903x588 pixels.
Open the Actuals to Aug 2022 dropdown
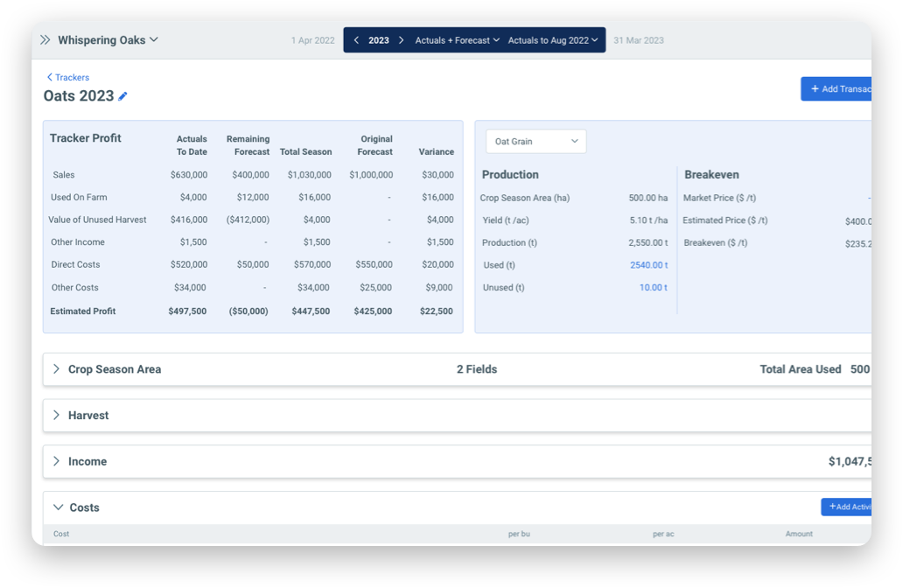click(553, 39)
